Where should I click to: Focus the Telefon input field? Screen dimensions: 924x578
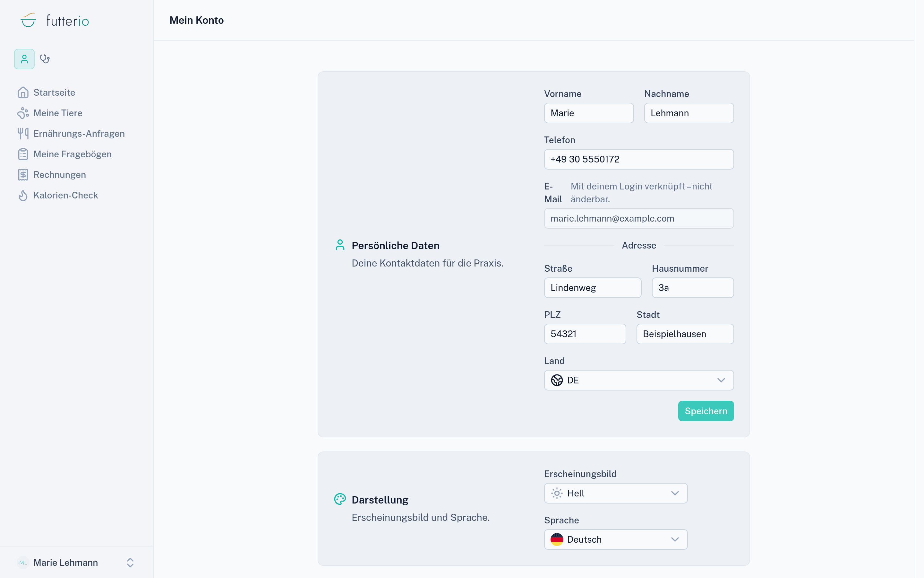pos(639,159)
